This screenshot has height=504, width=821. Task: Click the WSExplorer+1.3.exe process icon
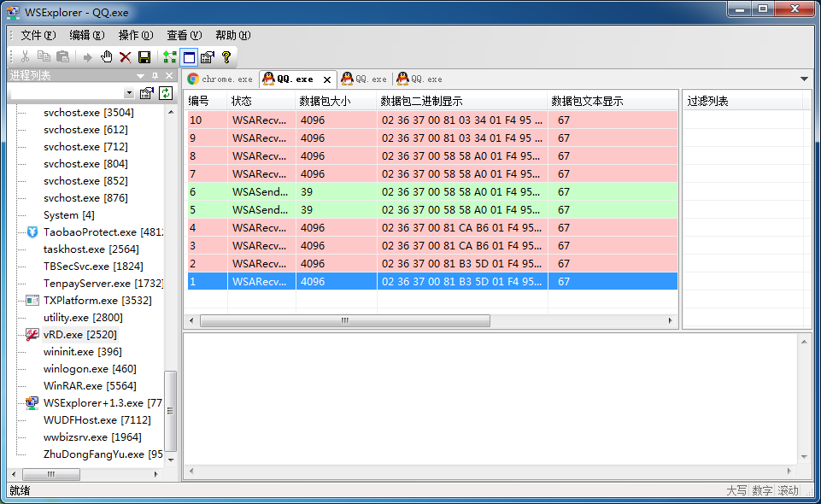(x=32, y=403)
